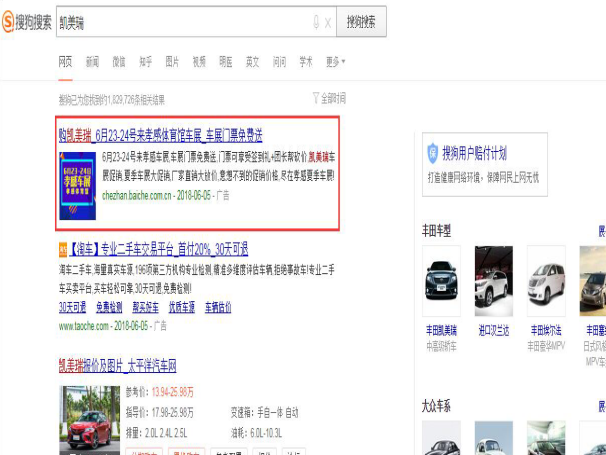Viewport: 606px width, 455px height.
Task: Open the 明医 tab
Action: [x=226, y=61]
